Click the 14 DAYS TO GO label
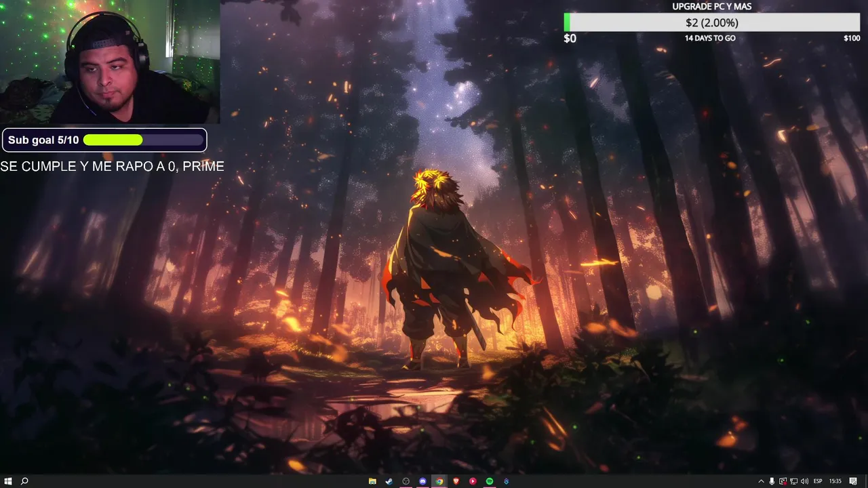 coord(710,38)
